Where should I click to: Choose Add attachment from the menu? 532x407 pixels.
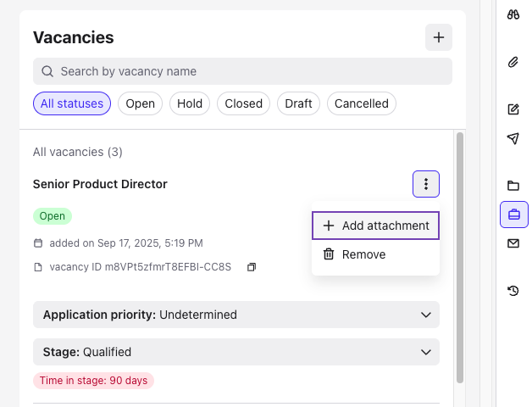(x=375, y=226)
